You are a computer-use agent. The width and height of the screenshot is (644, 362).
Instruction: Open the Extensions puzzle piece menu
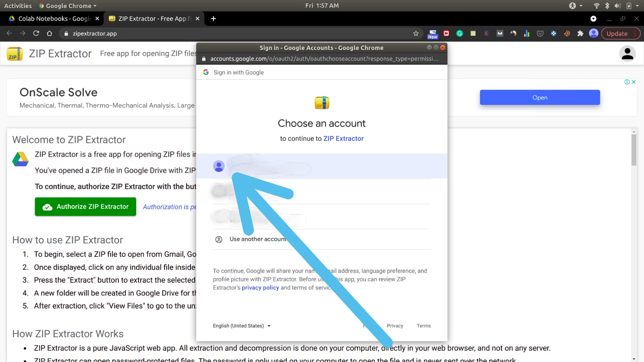[x=580, y=33]
